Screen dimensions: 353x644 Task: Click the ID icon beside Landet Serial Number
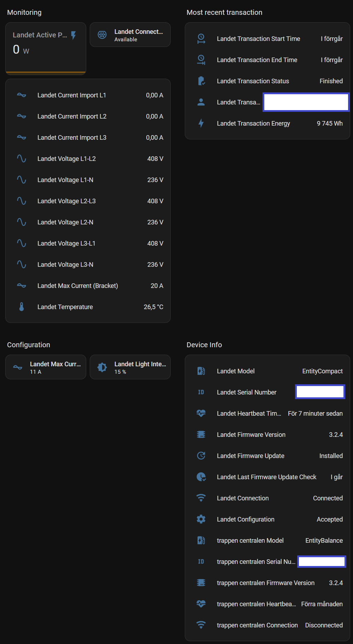tap(201, 392)
